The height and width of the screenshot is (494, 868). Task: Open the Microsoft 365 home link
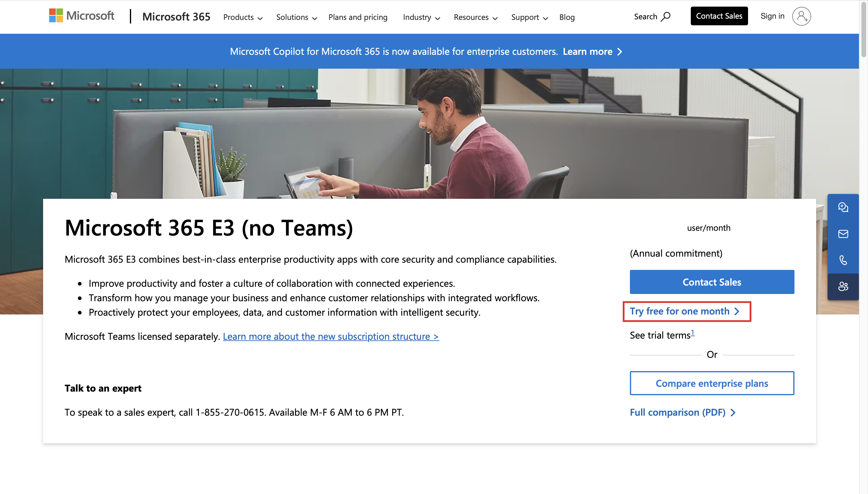coord(176,17)
